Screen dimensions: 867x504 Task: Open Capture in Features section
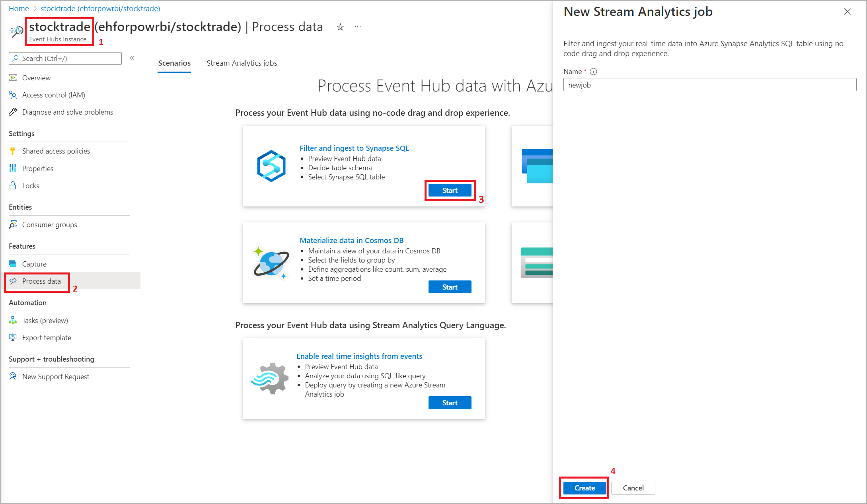(34, 264)
